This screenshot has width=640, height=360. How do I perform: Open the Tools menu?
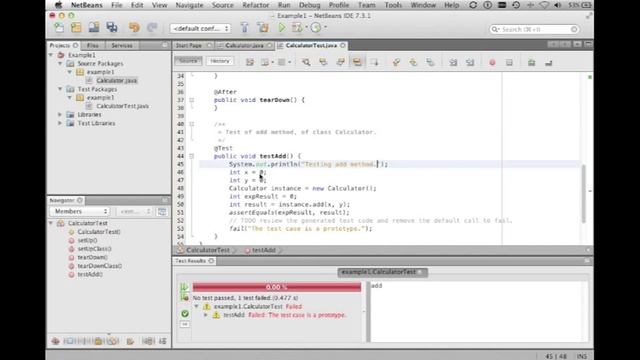[x=393, y=5]
